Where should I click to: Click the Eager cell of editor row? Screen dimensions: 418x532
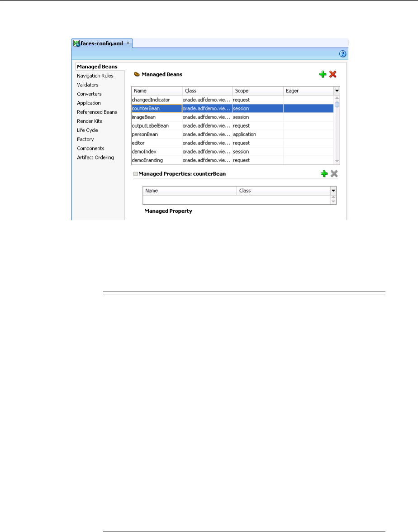point(309,143)
